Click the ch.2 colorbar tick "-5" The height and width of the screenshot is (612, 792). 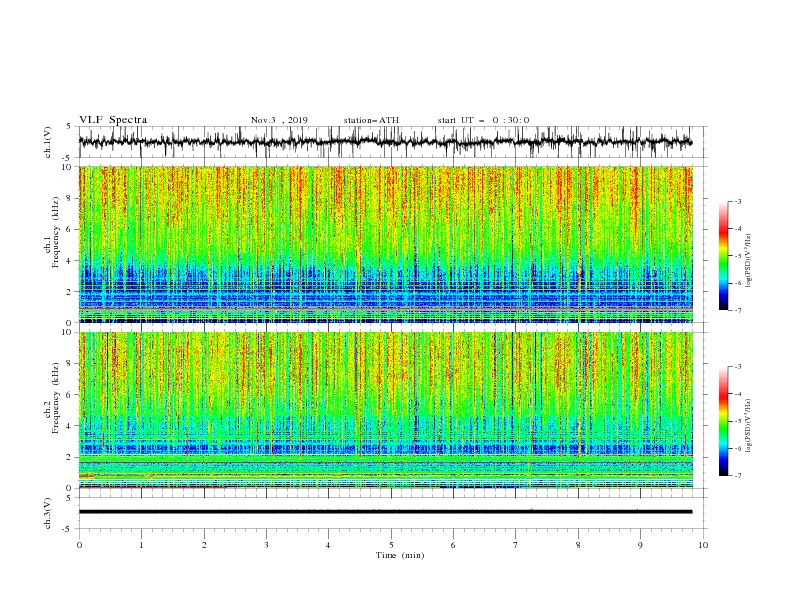coord(737,421)
